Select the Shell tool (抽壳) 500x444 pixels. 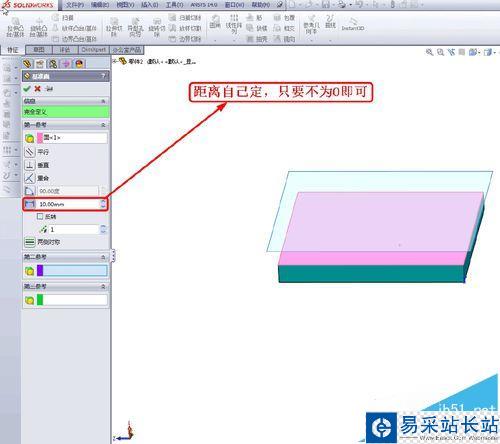(257, 39)
